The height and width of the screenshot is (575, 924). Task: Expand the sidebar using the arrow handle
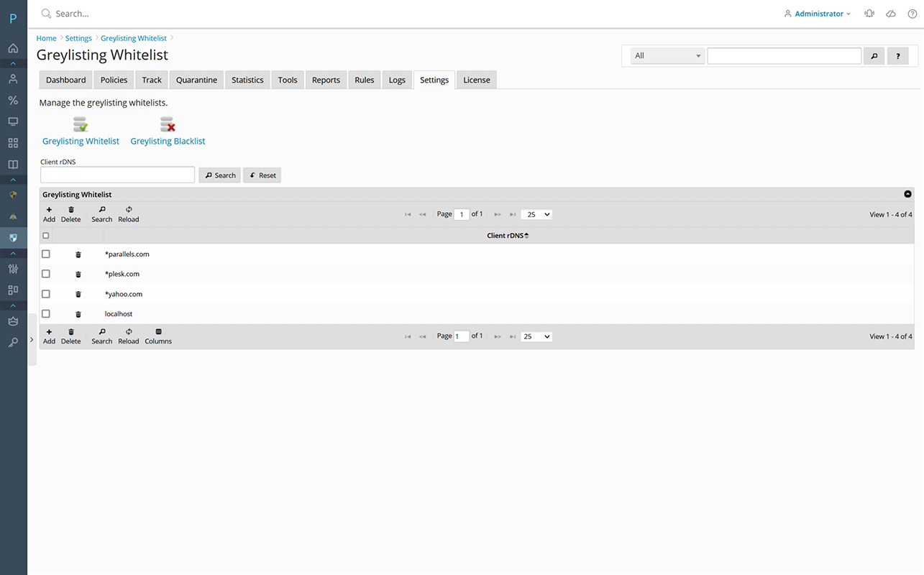(32, 340)
